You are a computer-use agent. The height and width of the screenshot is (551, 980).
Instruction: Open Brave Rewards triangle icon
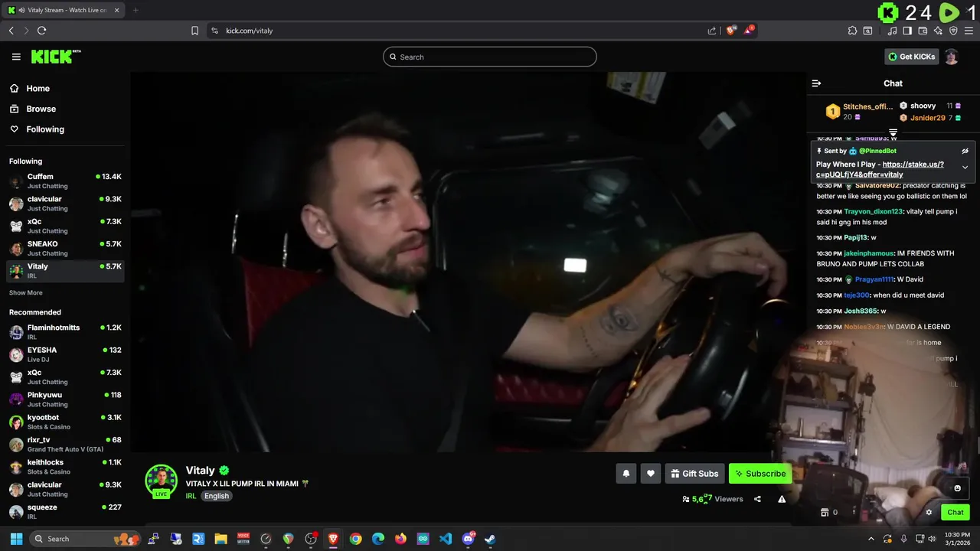click(749, 31)
